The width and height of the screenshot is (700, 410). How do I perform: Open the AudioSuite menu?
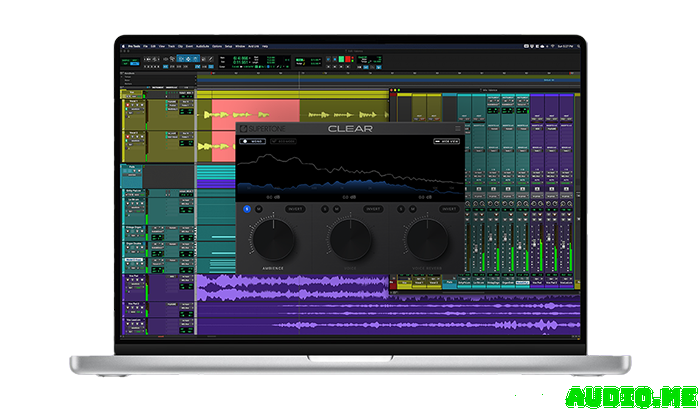[x=202, y=46]
